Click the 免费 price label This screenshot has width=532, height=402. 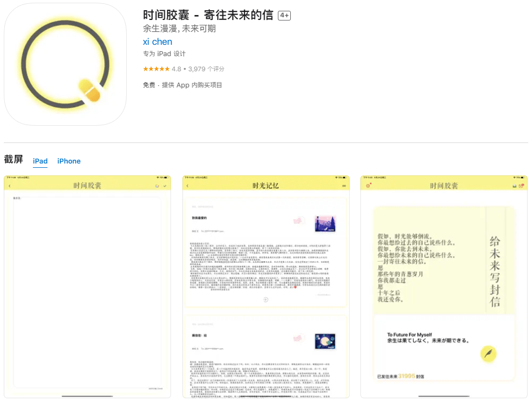click(x=149, y=85)
